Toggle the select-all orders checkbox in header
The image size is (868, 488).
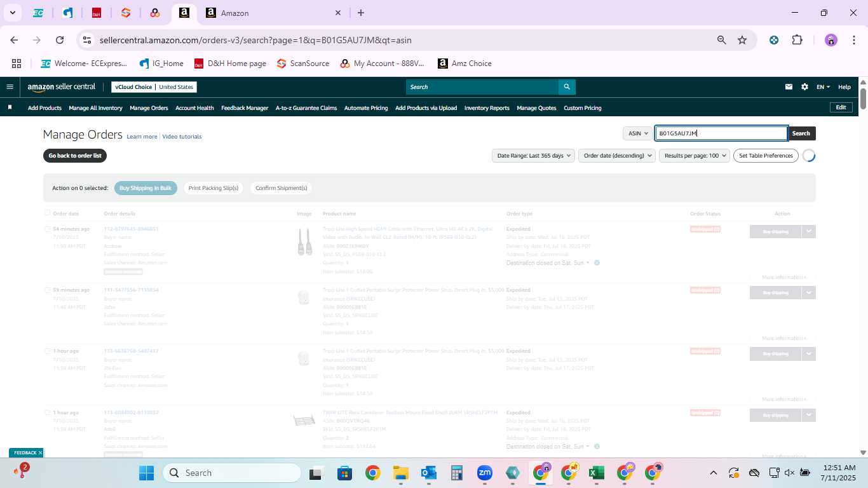click(47, 213)
